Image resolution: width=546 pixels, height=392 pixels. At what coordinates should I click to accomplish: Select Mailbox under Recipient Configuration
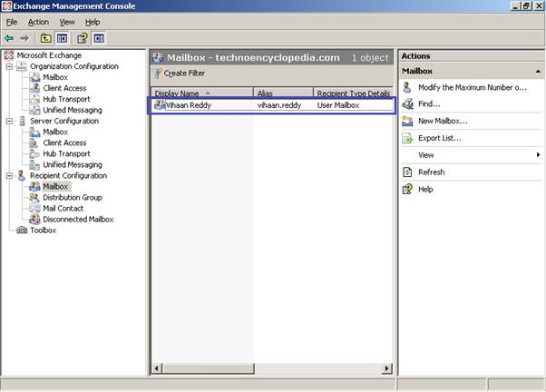(x=55, y=186)
